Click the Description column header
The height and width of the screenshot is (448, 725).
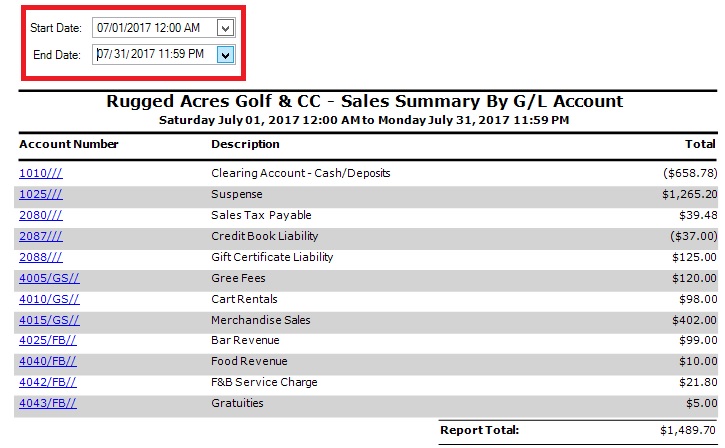pos(245,144)
